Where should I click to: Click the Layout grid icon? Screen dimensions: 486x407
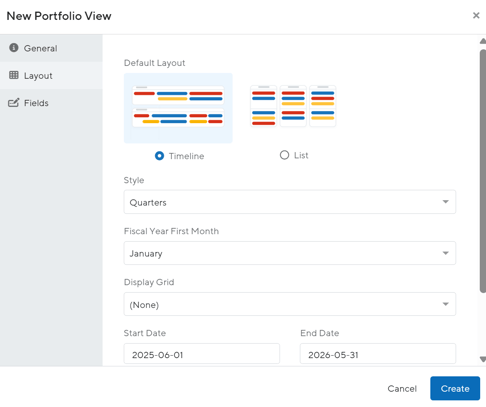click(x=14, y=75)
